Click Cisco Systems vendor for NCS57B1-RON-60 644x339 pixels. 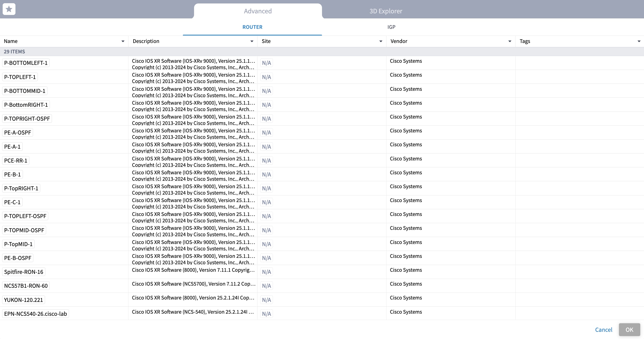click(406, 284)
